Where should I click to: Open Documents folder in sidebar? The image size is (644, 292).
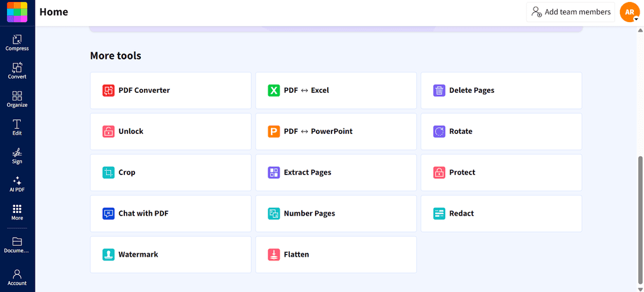pyautogui.click(x=17, y=245)
